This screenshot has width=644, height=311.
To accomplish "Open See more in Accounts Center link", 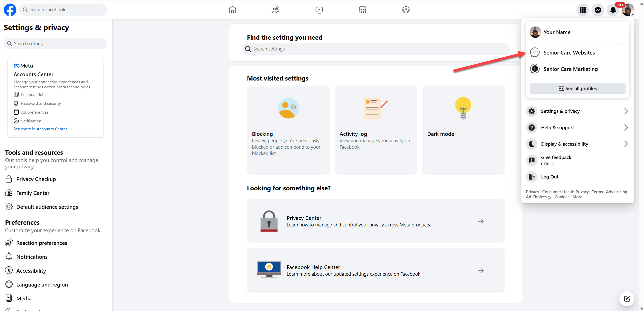I will pos(40,129).
